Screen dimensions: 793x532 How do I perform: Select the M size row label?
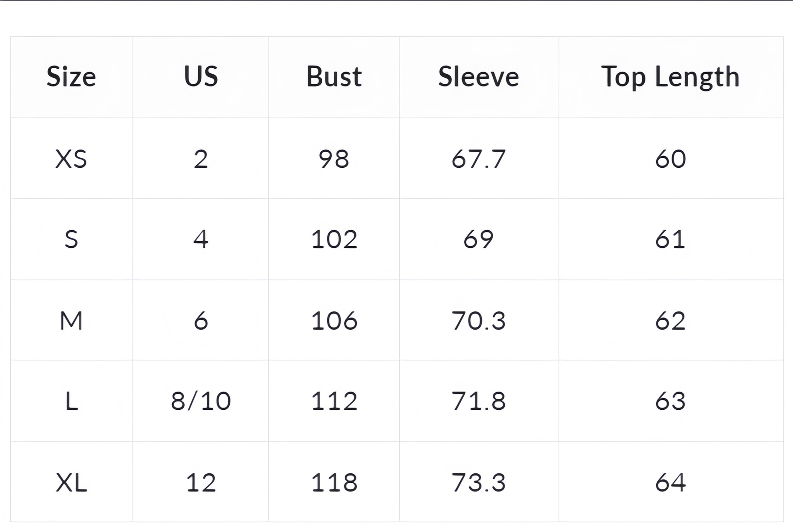click(x=71, y=321)
